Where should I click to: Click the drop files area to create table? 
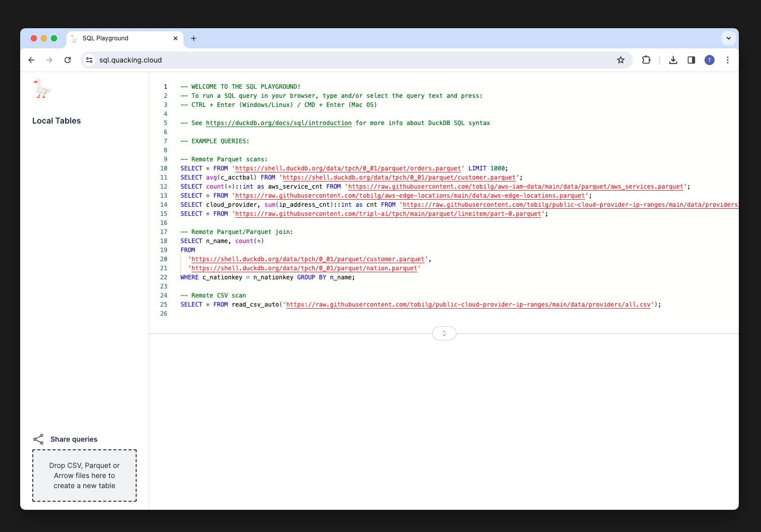tap(84, 475)
